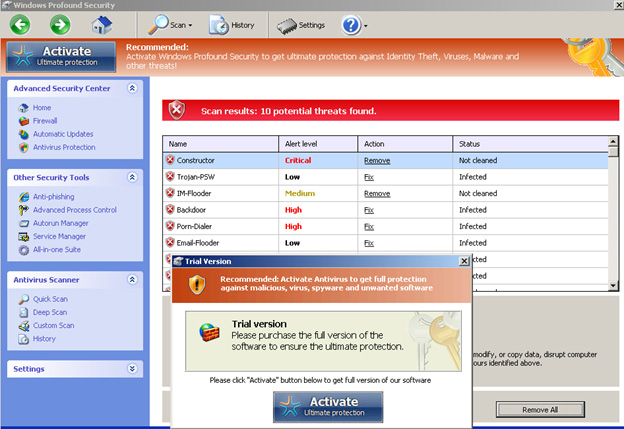Click the Quick Scan magnifier icon

tap(24, 299)
